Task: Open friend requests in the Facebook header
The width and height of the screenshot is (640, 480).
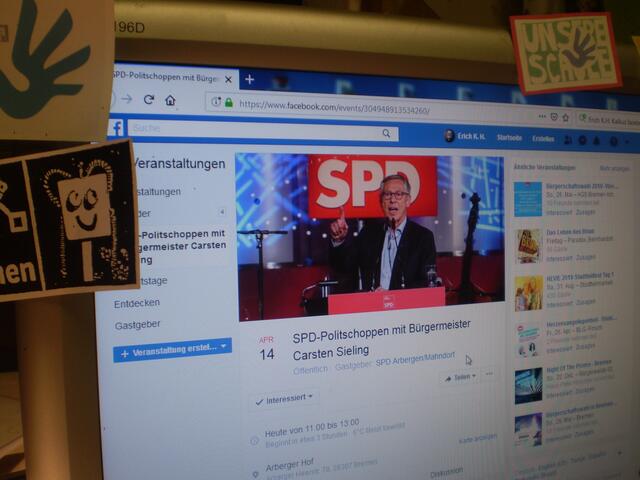Action: tap(568, 140)
